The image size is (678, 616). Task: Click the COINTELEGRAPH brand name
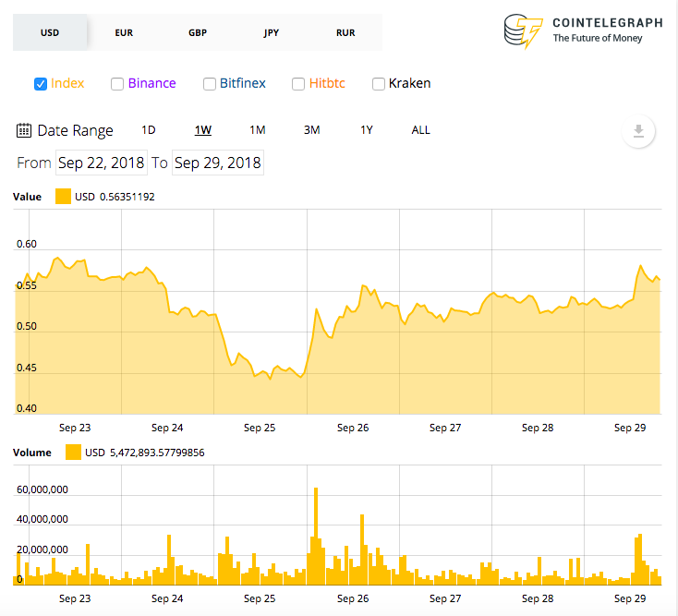click(608, 23)
